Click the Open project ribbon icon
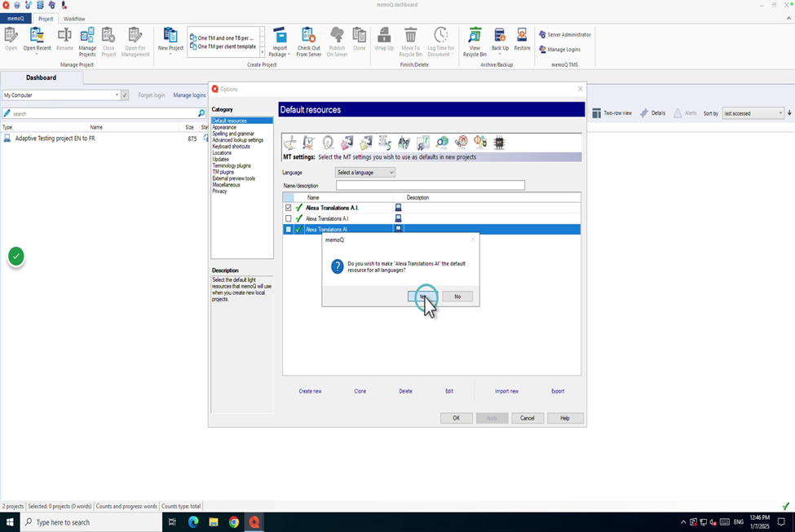This screenshot has height=532, width=795. (x=11, y=39)
